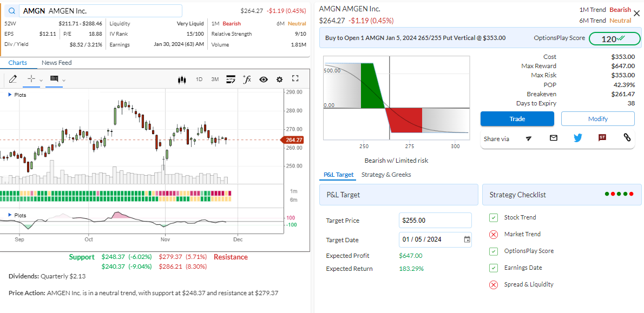Screen dimensions: 644x313
Task: Select the 3M time range
Action: [x=215, y=79]
